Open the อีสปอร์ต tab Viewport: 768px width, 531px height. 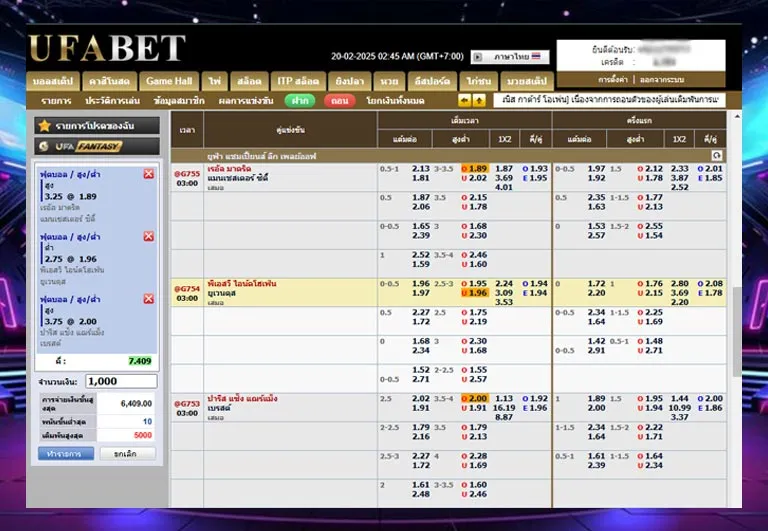[x=432, y=81]
